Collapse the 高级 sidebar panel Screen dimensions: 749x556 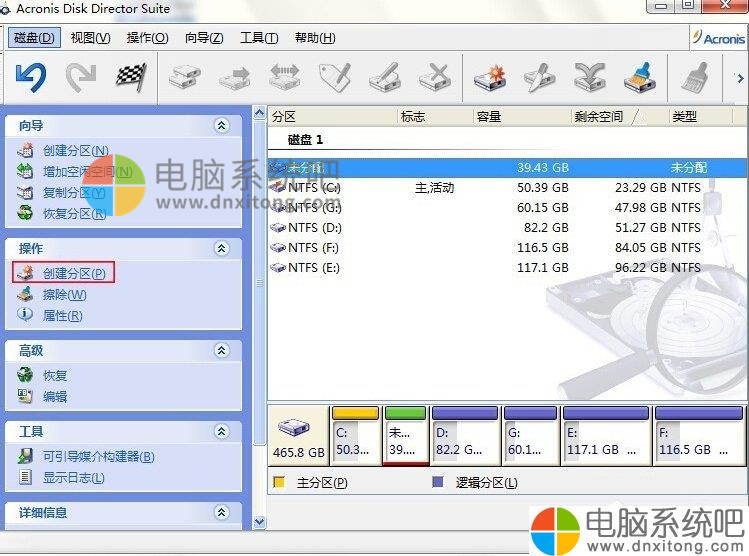coord(222,351)
